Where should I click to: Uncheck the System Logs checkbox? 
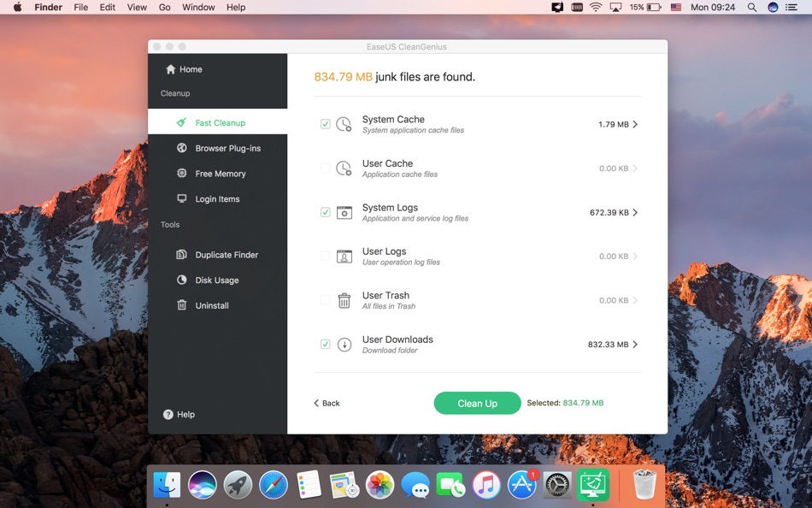tap(325, 212)
